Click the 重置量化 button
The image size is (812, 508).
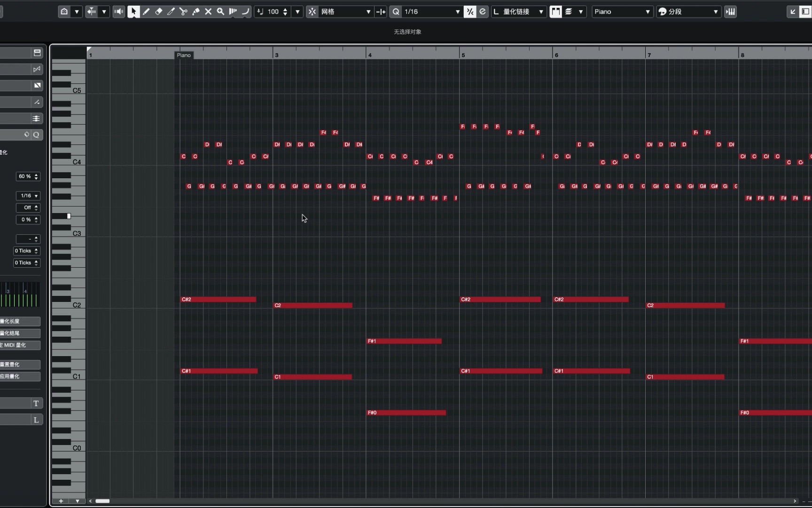20,365
